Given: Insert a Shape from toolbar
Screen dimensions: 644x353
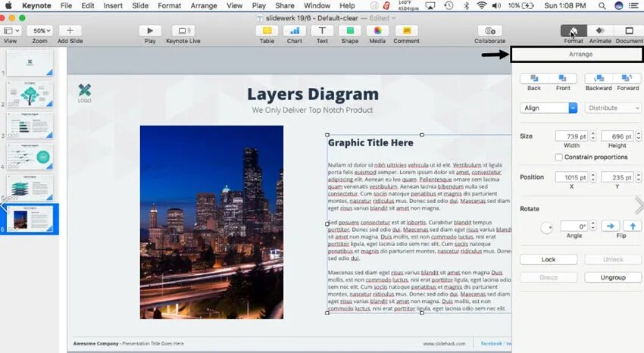Looking at the screenshot, I should 349,31.
